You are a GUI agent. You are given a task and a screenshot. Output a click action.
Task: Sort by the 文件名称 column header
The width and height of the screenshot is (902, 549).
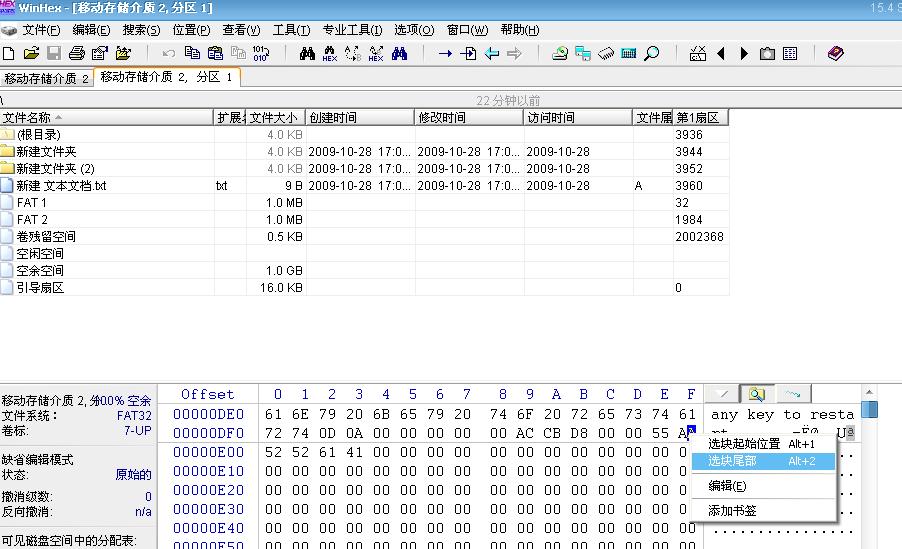(x=106, y=117)
